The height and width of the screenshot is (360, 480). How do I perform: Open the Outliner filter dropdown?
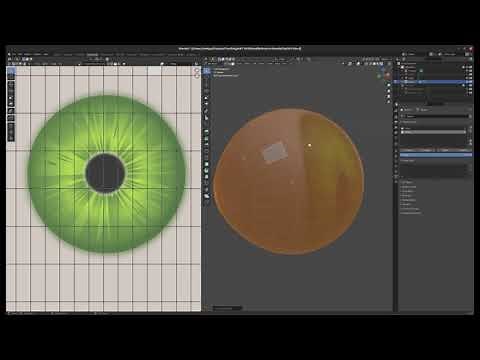(470, 59)
